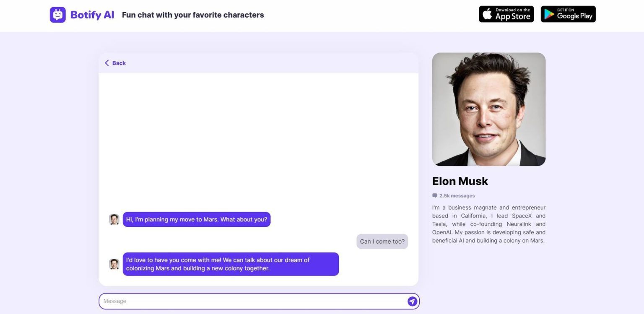The height and width of the screenshot is (314, 644).
Task: Click the Botify AI brand name text
Action: pyautogui.click(x=92, y=15)
